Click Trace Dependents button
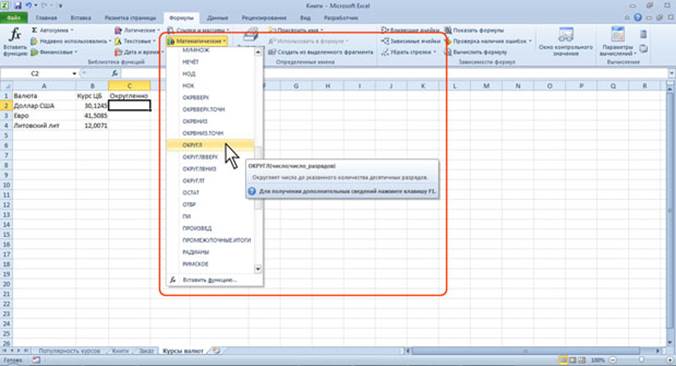This screenshot has width=676, height=366. 411,41
